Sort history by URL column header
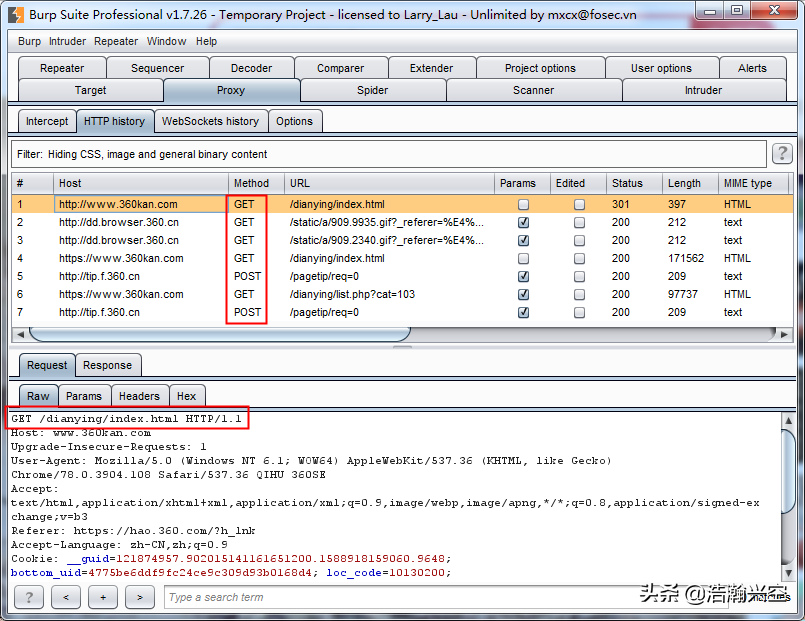 point(389,183)
